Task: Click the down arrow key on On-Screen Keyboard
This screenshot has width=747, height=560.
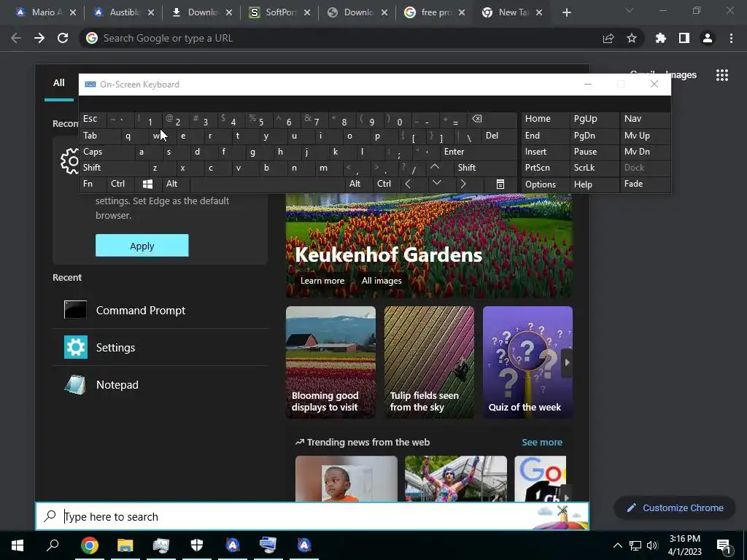Action: [436, 183]
